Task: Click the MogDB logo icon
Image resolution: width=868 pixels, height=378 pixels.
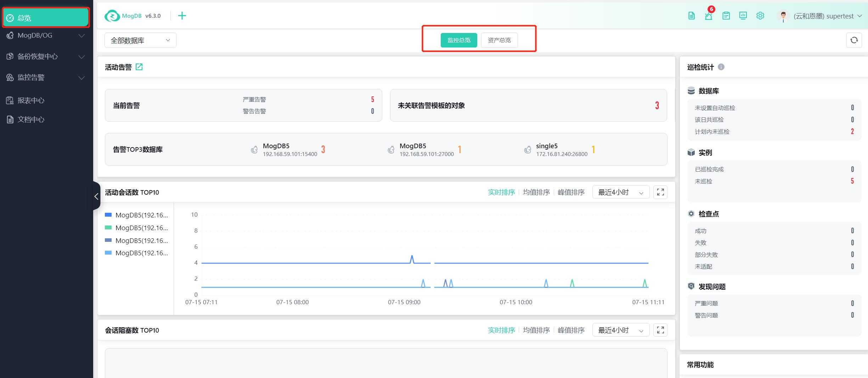Action: click(112, 16)
